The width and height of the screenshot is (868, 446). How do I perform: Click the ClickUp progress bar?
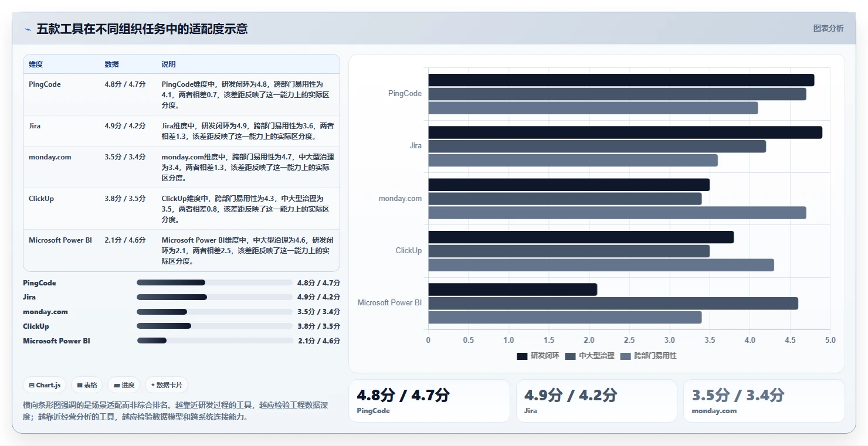pyautogui.click(x=214, y=326)
